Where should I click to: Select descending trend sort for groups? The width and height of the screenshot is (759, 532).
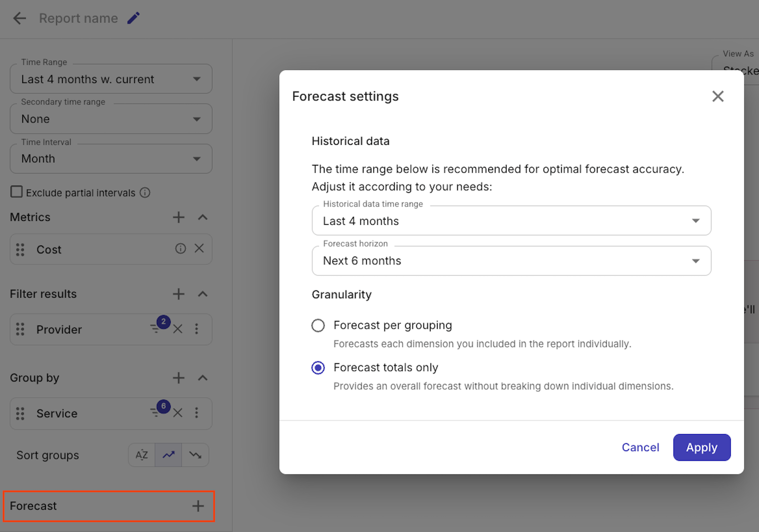[x=195, y=455]
